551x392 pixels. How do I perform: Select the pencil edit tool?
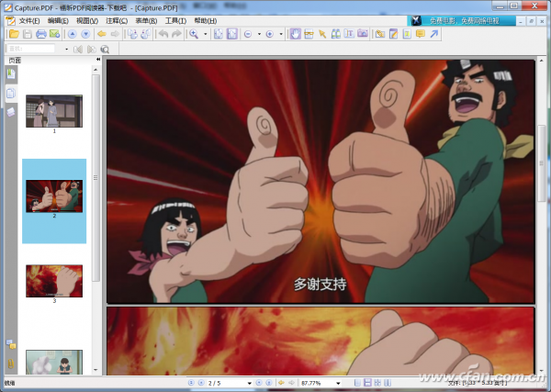[x=394, y=34]
